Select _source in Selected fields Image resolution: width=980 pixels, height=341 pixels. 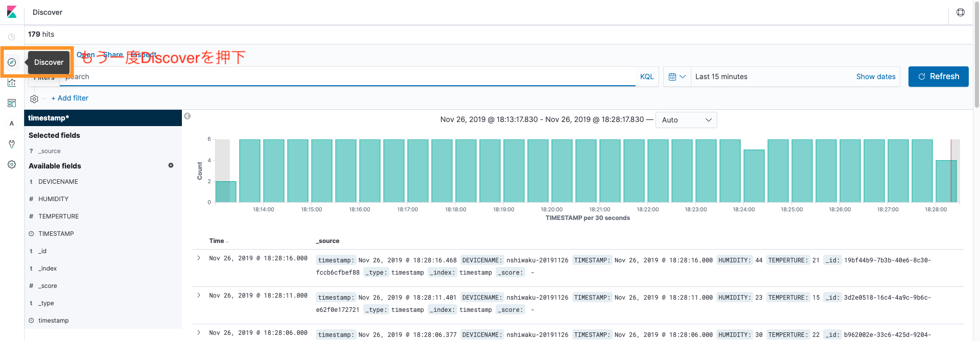click(x=50, y=151)
